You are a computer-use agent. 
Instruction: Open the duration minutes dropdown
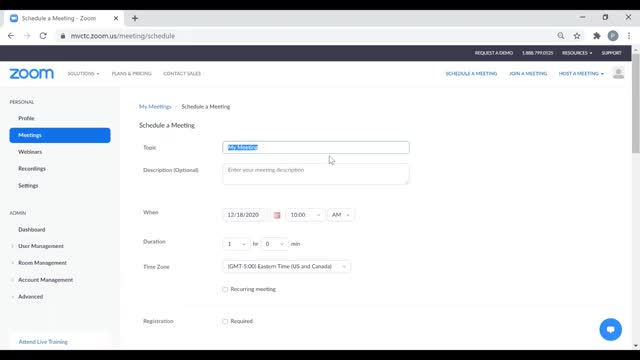point(274,244)
